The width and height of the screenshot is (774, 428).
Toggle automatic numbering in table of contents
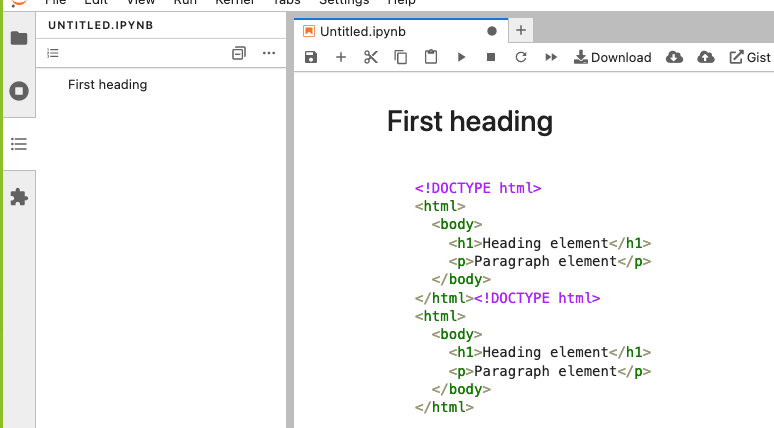click(x=53, y=53)
